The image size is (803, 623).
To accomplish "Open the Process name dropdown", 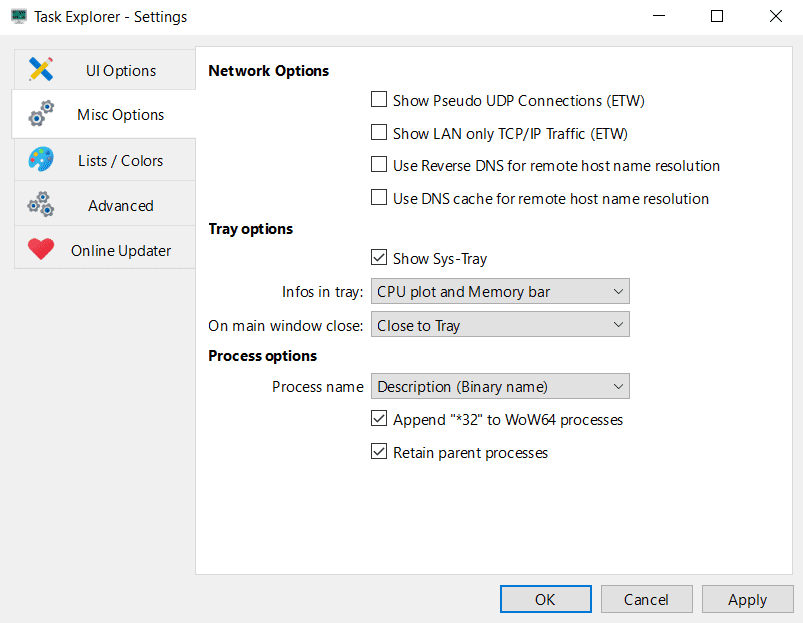I will (500, 387).
